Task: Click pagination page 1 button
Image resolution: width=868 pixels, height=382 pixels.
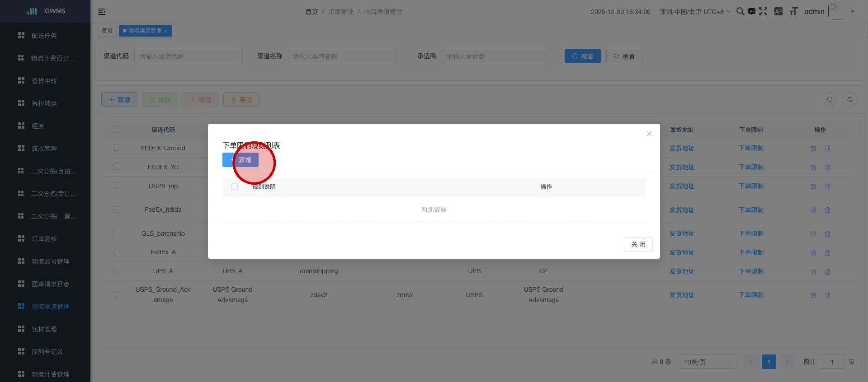Action: pos(769,362)
